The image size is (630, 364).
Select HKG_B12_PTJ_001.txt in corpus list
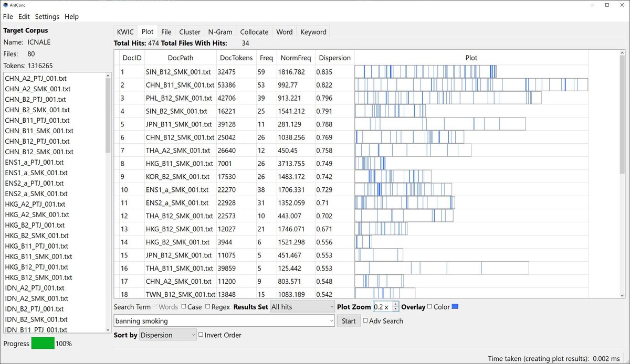click(x=37, y=267)
